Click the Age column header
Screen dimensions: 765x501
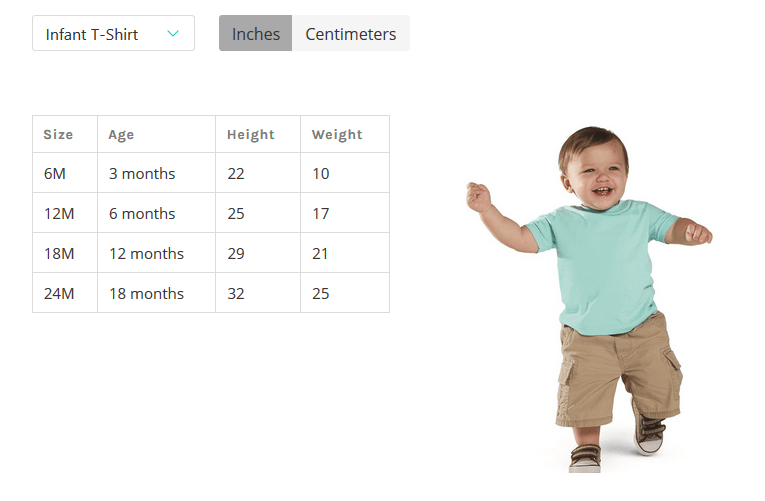pyautogui.click(x=121, y=135)
